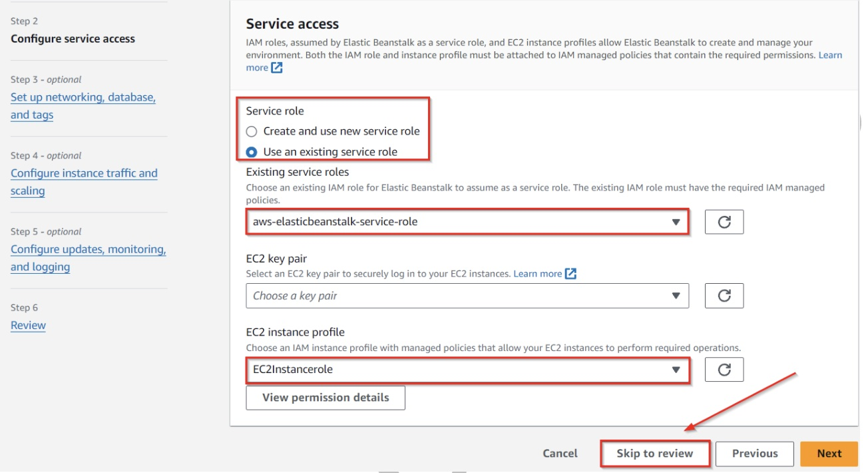Jump to the Review step in sidebar
The height and width of the screenshot is (473, 868).
(29, 326)
